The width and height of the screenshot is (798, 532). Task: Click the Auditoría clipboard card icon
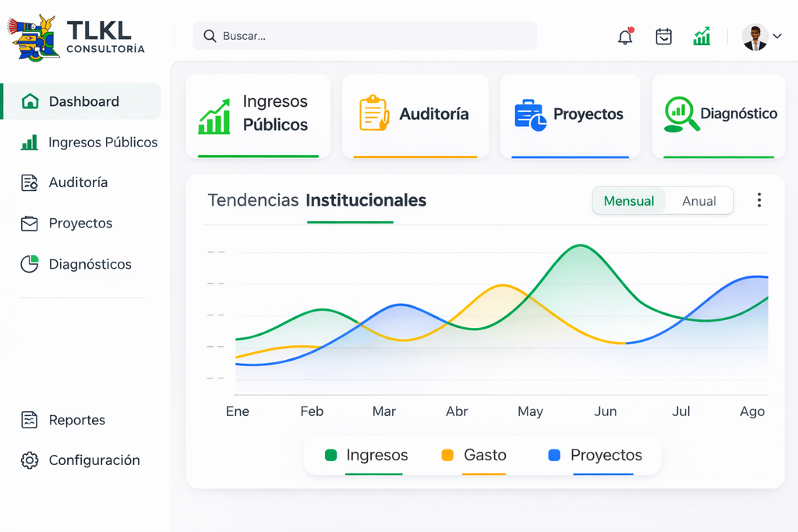click(x=374, y=113)
